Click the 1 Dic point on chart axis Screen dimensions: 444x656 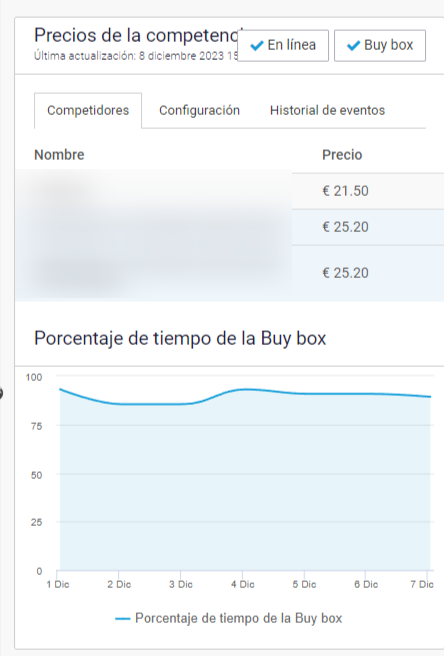(x=58, y=584)
